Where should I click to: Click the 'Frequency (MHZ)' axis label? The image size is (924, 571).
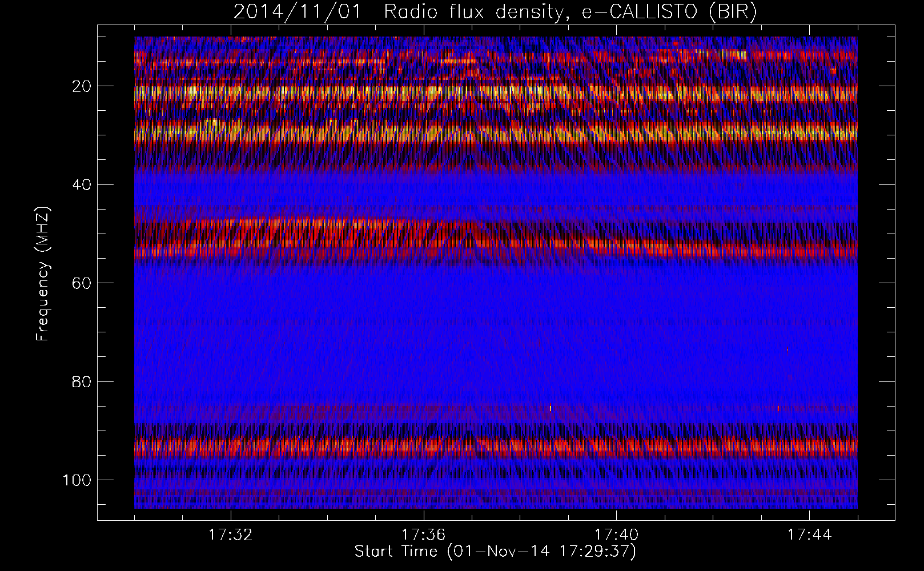(43, 274)
